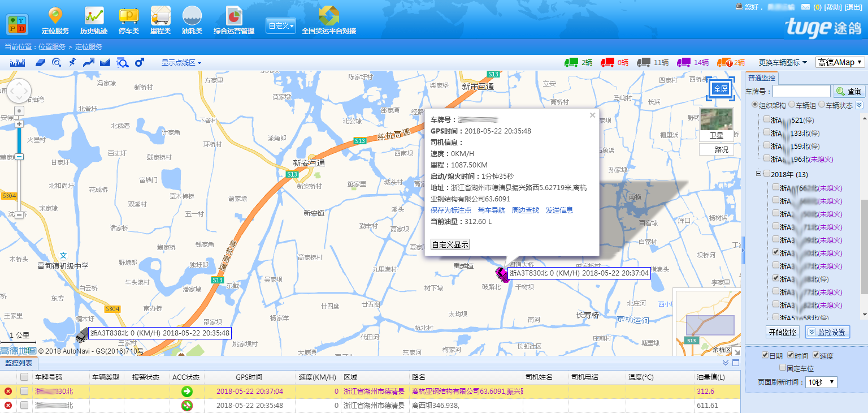This screenshot has width=868, height=413.
Task: Open 历史轨迹 history track module
Action: point(94,20)
